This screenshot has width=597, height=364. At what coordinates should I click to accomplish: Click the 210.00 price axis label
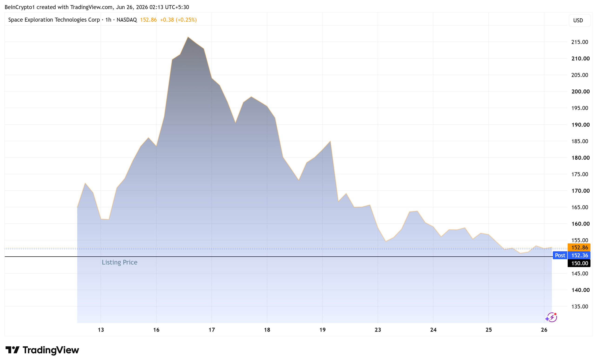pos(580,59)
